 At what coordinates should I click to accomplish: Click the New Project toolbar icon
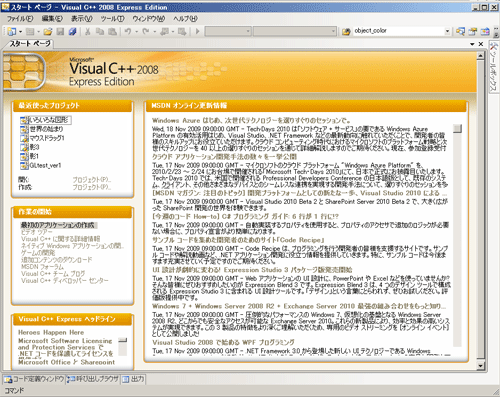tap(12, 31)
